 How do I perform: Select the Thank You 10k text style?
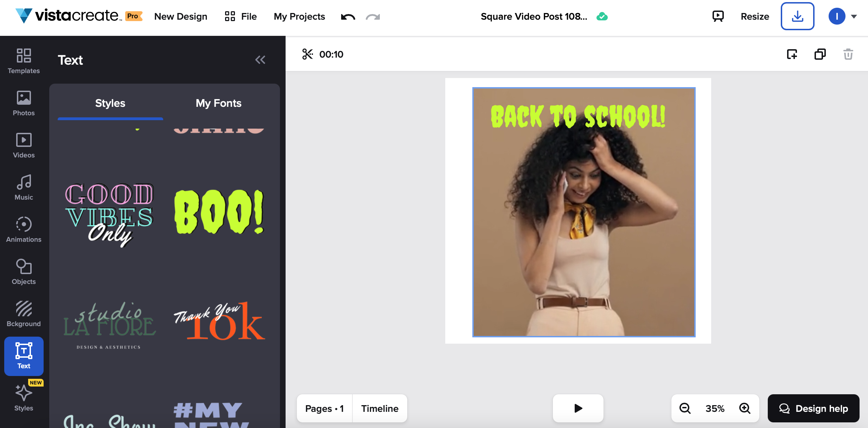(x=219, y=320)
